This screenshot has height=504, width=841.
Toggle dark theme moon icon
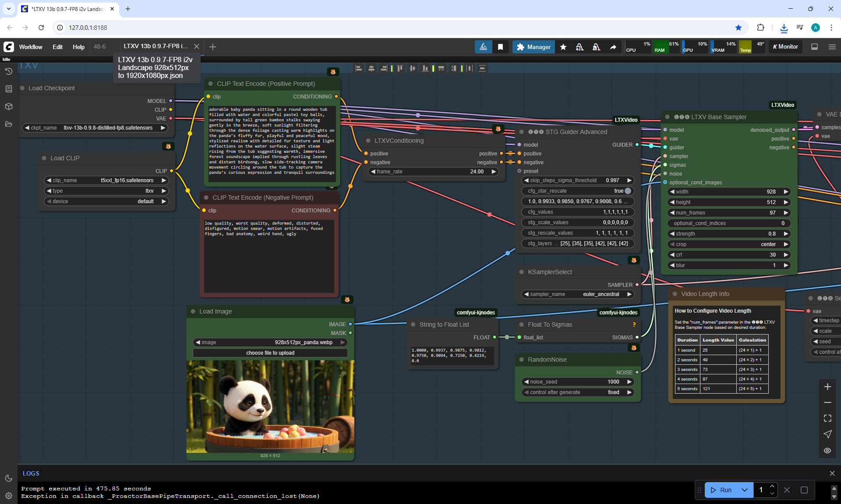click(x=8, y=478)
